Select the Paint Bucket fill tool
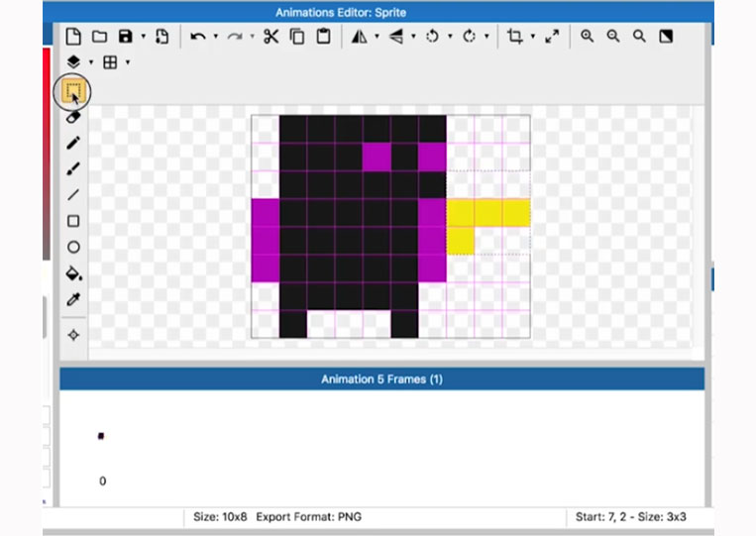Image resolution: width=756 pixels, height=536 pixels. [x=73, y=273]
